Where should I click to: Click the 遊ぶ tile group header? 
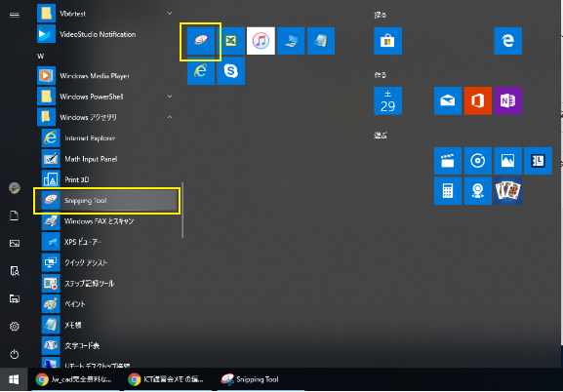tap(381, 135)
